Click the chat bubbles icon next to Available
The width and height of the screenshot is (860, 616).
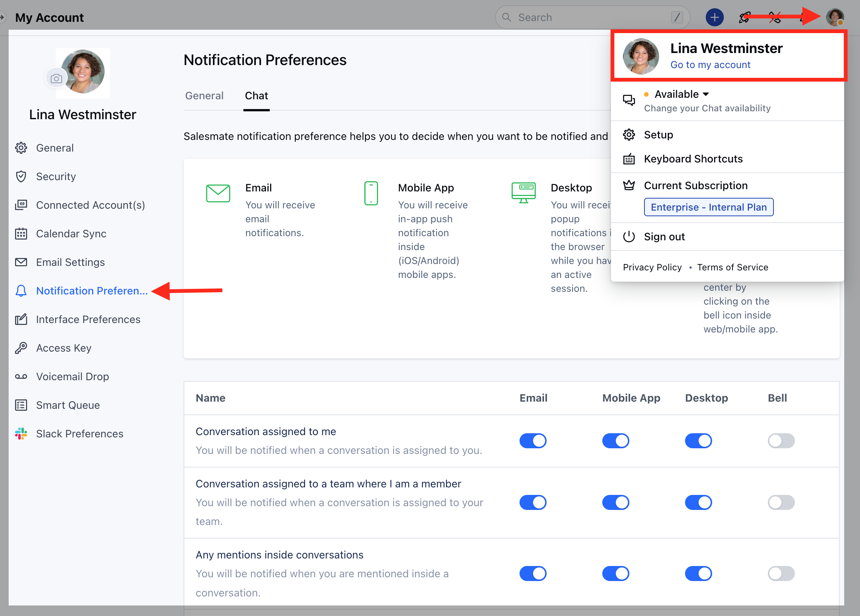tap(629, 100)
